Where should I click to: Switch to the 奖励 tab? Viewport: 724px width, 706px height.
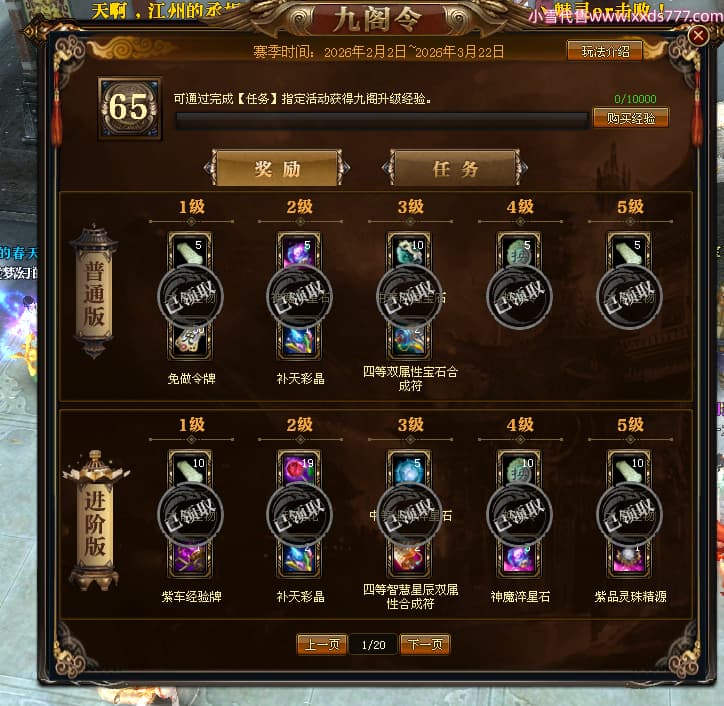tap(277, 169)
